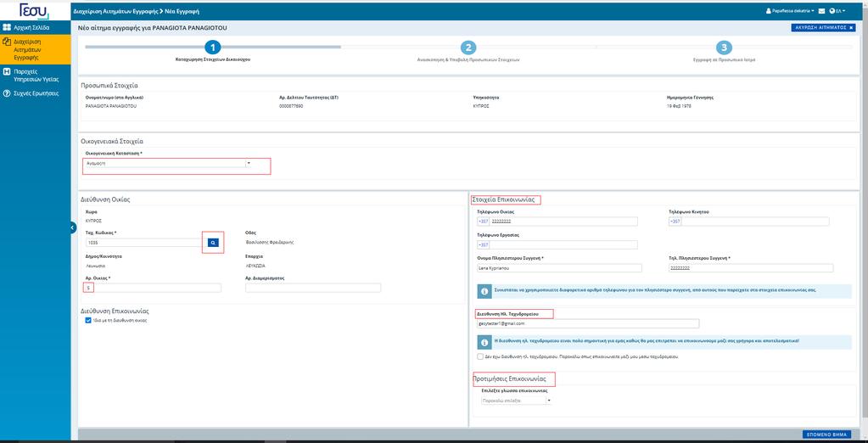Open the ΕΛ language switcher
Viewport: 868px width, 443px height.
click(x=837, y=11)
